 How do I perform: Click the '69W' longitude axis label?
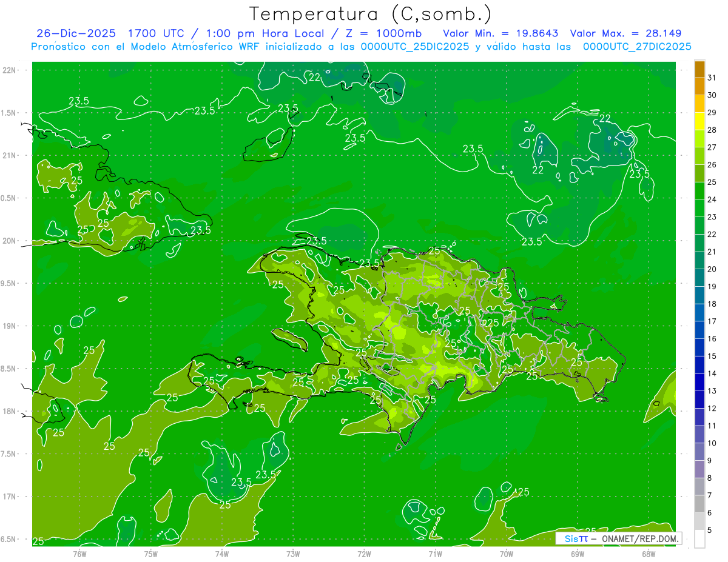(x=578, y=554)
